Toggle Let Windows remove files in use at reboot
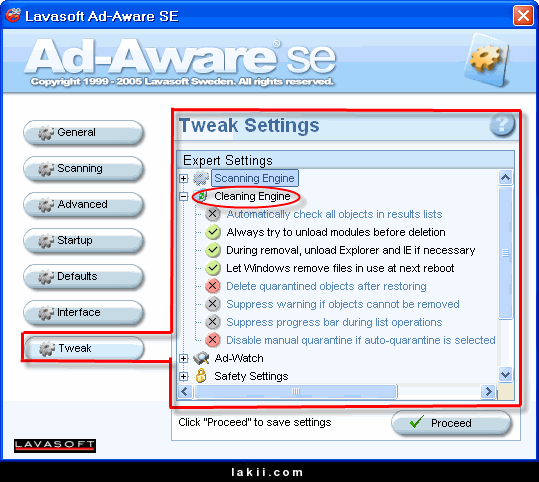The height and width of the screenshot is (482, 539). click(x=213, y=268)
